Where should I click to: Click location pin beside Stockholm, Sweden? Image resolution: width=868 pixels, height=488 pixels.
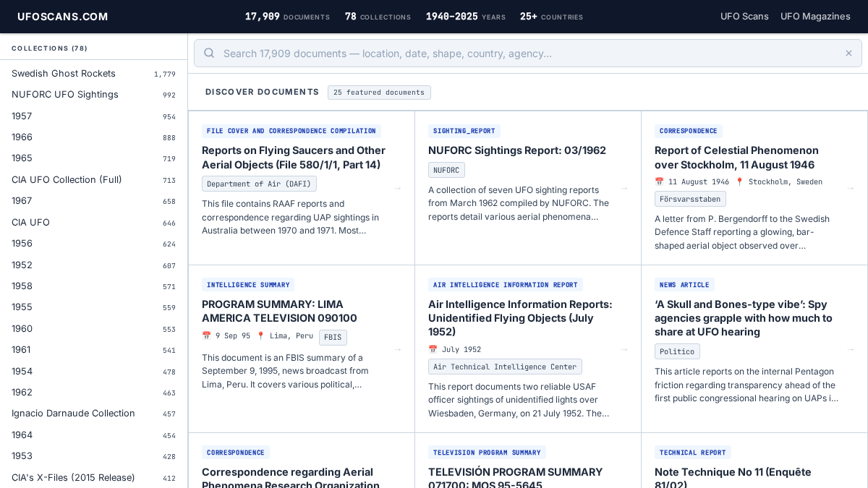pos(739,182)
